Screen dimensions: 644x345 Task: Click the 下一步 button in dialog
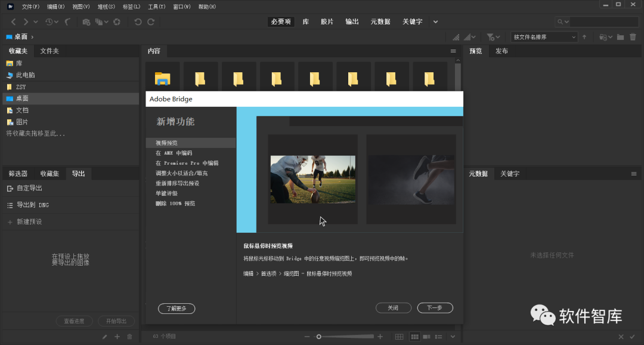pyautogui.click(x=435, y=307)
